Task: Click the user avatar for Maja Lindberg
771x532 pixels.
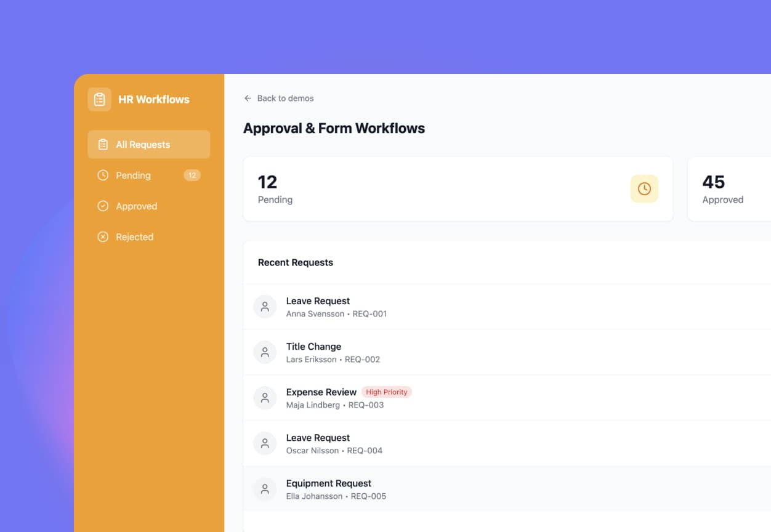Action: pyautogui.click(x=265, y=397)
